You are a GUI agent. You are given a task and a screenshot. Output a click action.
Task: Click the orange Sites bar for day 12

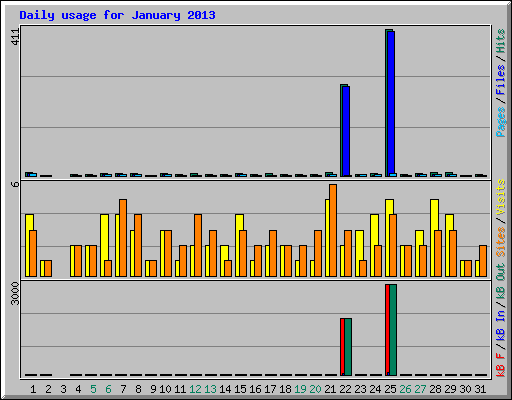pos(198,246)
